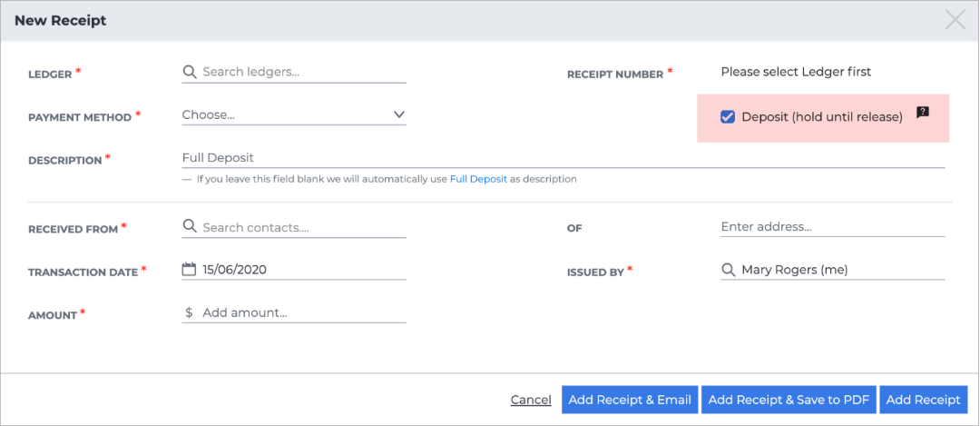Click the search icon in Ledger field
Screen dimensions: 980x426
click(190, 72)
